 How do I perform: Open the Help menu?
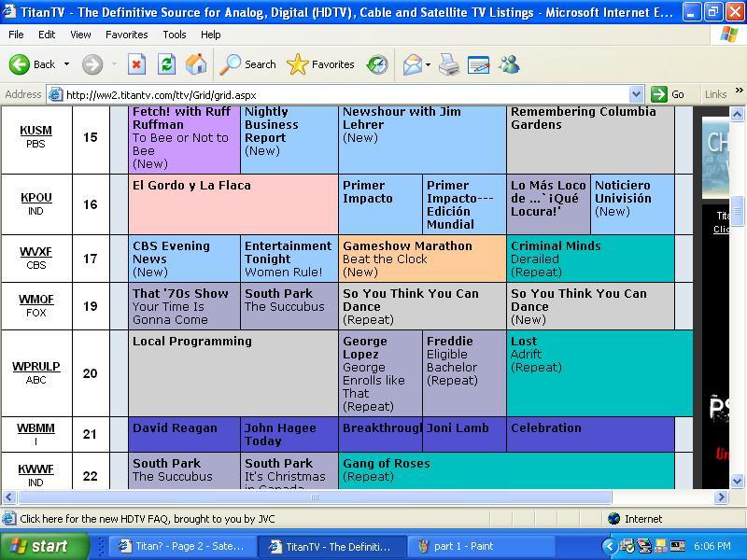(211, 35)
